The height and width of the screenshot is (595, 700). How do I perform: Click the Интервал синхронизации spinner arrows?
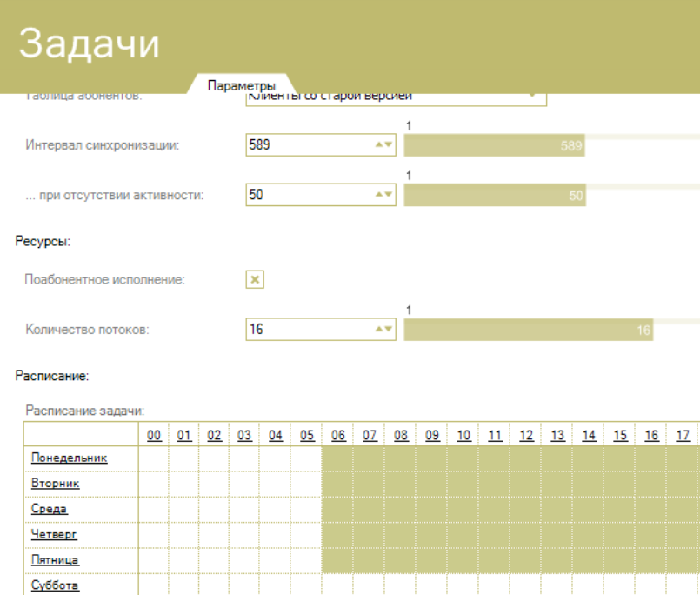point(383,145)
